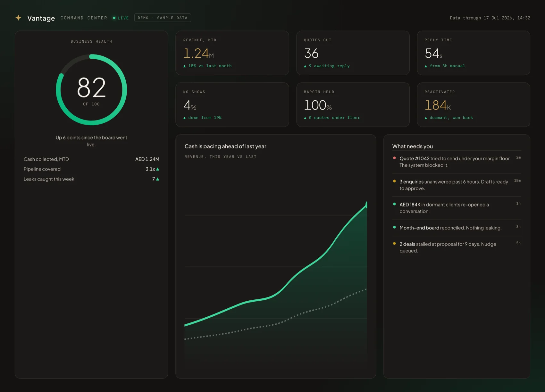This screenshot has width=545, height=392.
Task: Click the green dot beside Month-end board alert
Action: pos(394,227)
